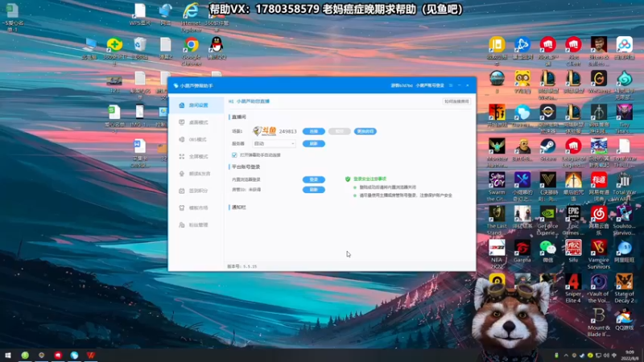Open the Recycle Bin desktop icon
The width and height of the screenshot is (644, 362).
pyautogui.click(x=140, y=48)
